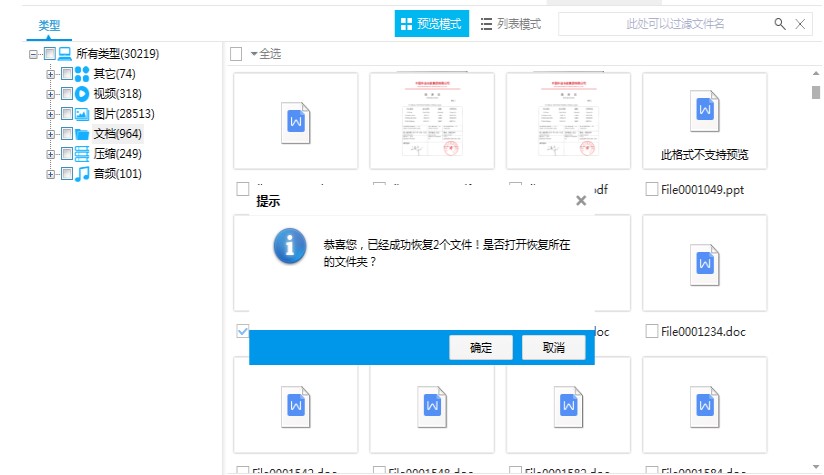The width and height of the screenshot is (824, 475).
Task: Switch to 列表模式 list mode
Action: [x=511, y=24]
